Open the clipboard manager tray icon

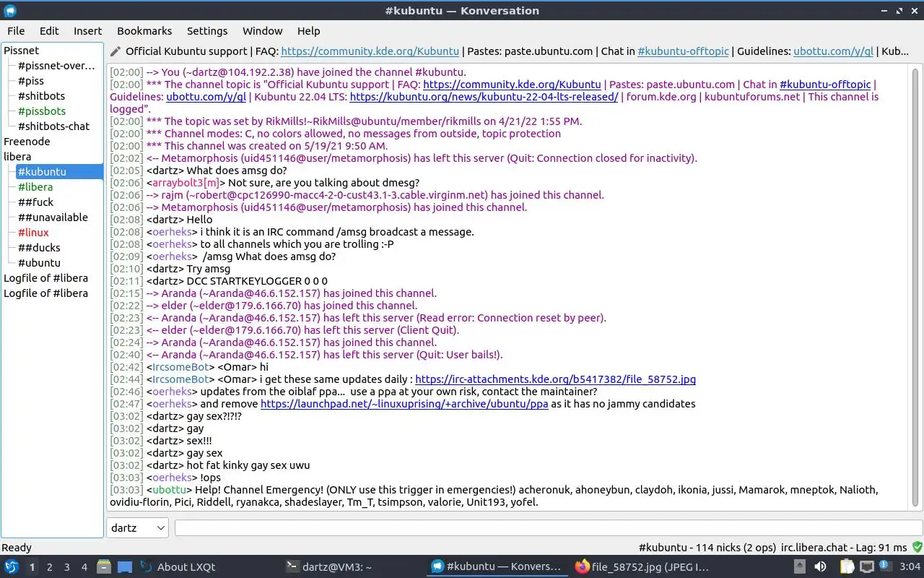[847, 566]
